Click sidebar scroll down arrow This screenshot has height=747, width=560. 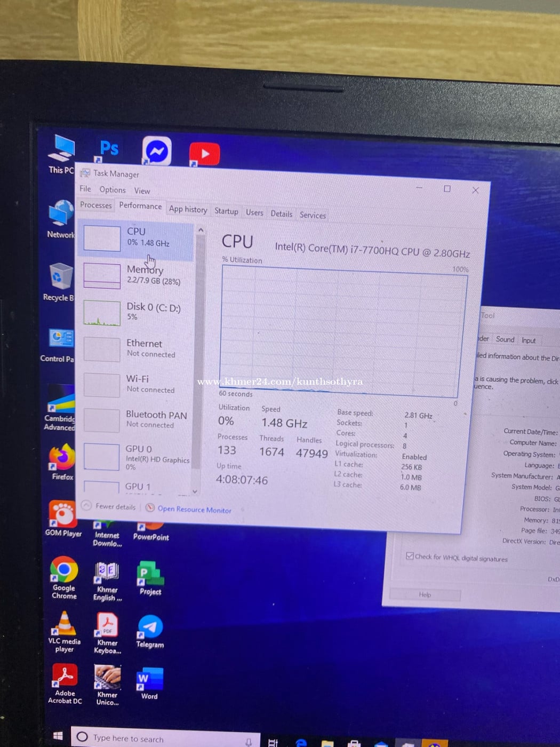click(195, 491)
